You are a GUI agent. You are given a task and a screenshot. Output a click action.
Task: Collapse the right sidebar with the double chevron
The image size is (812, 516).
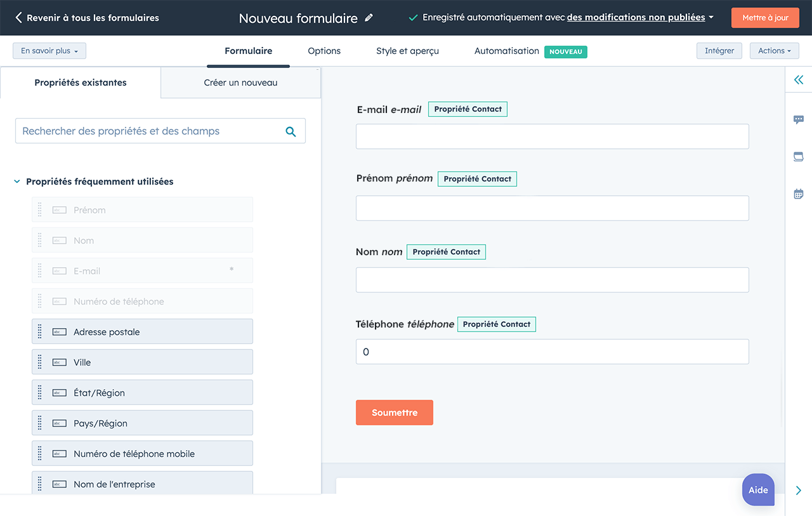(x=799, y=80)
